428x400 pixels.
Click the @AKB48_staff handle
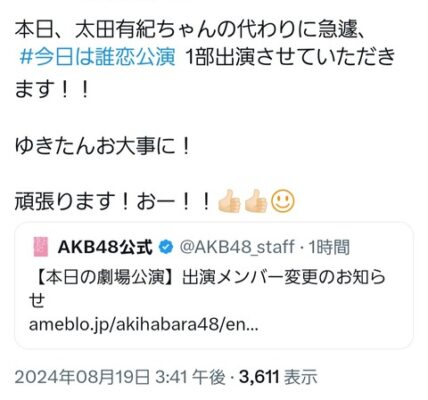[237, 247]
